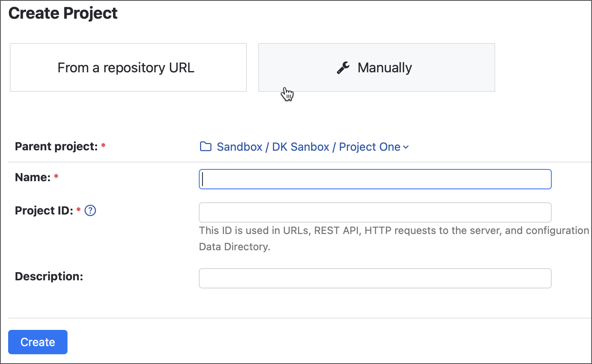Open Project One from the breadcrumb path
The image size is (592, 364).
(369, 147)
